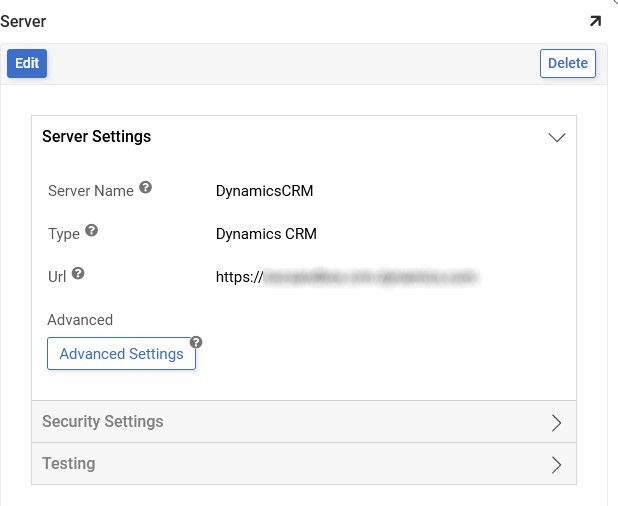Open help tooltip on Advanced Settings
Screen dimensions: 618x506
coord(196,342)
